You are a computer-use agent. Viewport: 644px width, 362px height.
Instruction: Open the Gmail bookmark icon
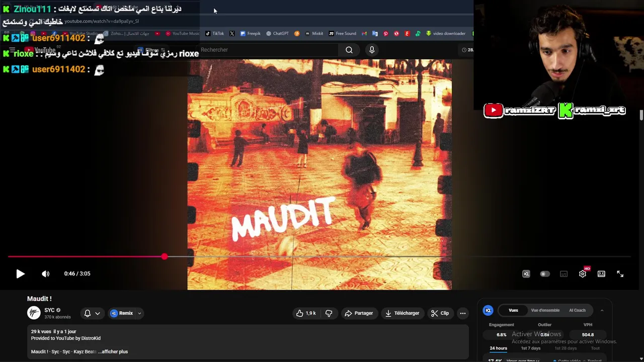[x=364, y=34]
